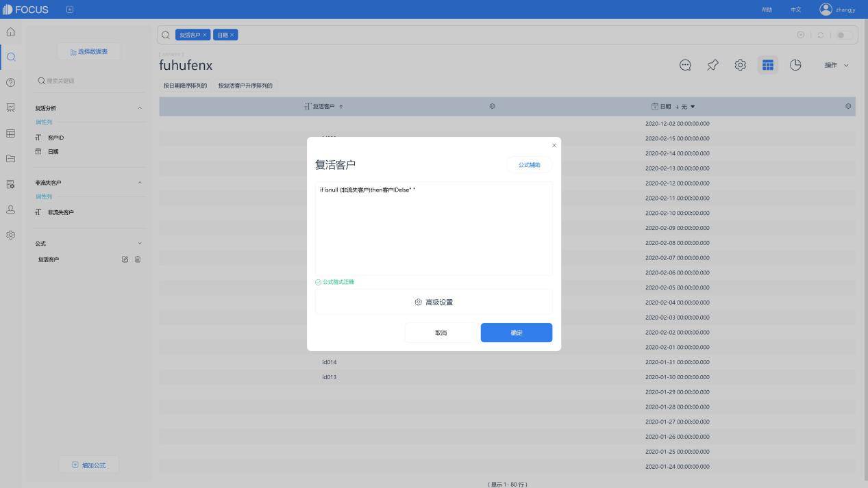
Task: Open the data management sidebar icon
Action: [x=10, y=184]
